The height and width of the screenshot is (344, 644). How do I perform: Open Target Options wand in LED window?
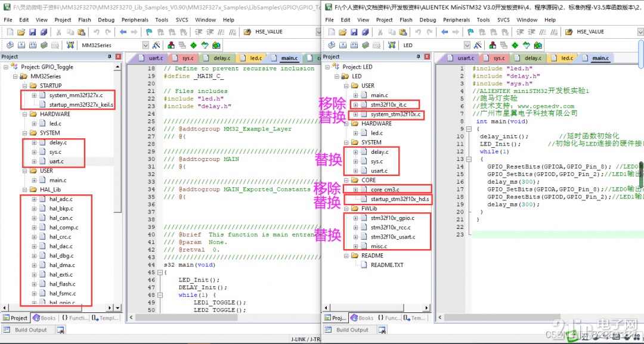pyautogui.click(x=478, y=45)
